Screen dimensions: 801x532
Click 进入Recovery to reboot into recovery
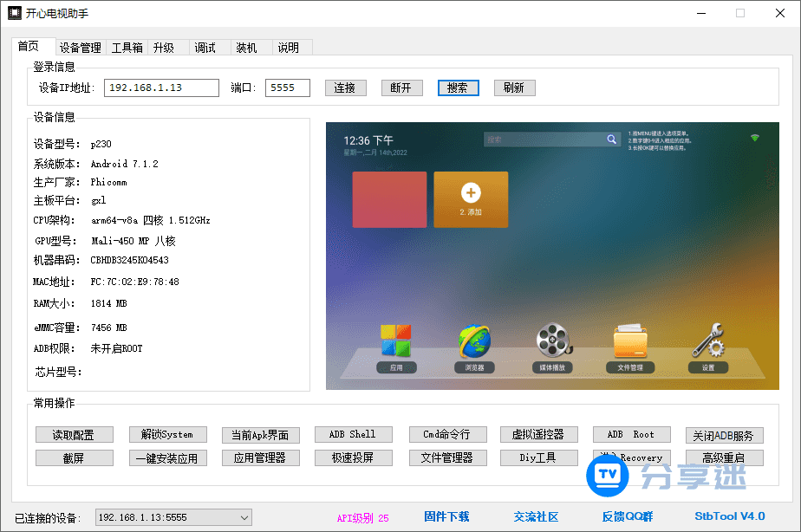(631, 457)
